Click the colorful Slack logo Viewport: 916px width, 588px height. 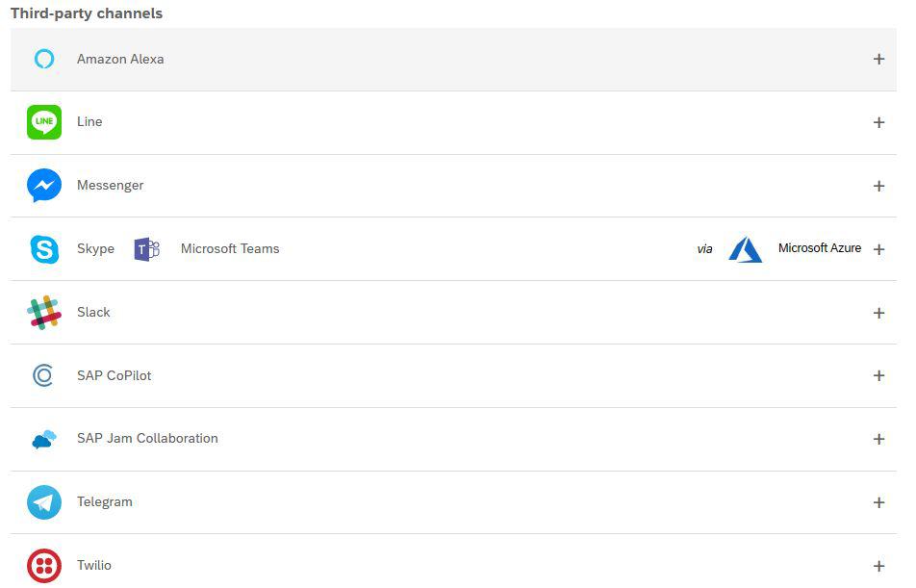click(44, 313)
